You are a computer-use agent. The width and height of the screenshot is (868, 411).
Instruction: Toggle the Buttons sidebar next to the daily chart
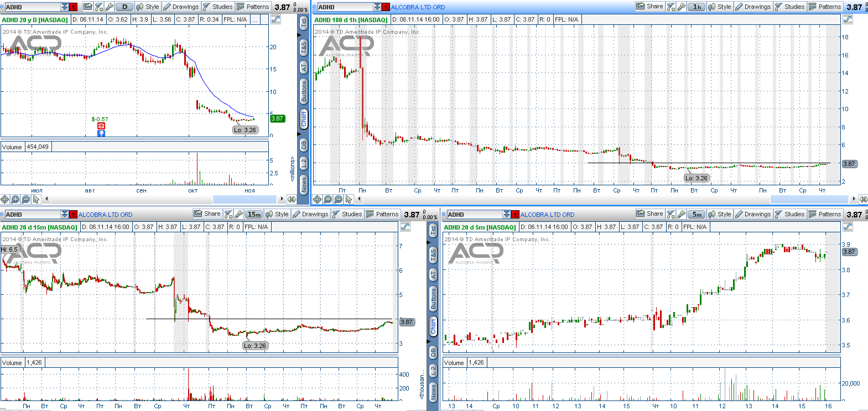[304, 91]
